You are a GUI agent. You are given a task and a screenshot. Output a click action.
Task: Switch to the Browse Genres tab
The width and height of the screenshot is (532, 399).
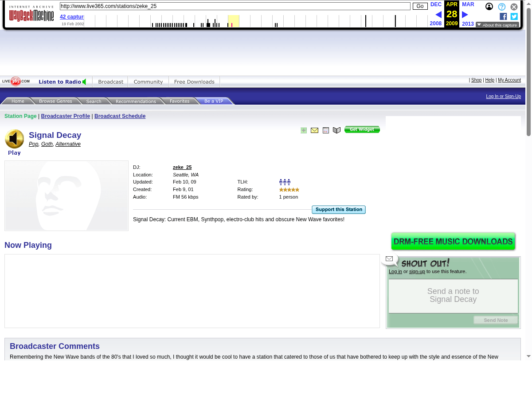point(55,101)
